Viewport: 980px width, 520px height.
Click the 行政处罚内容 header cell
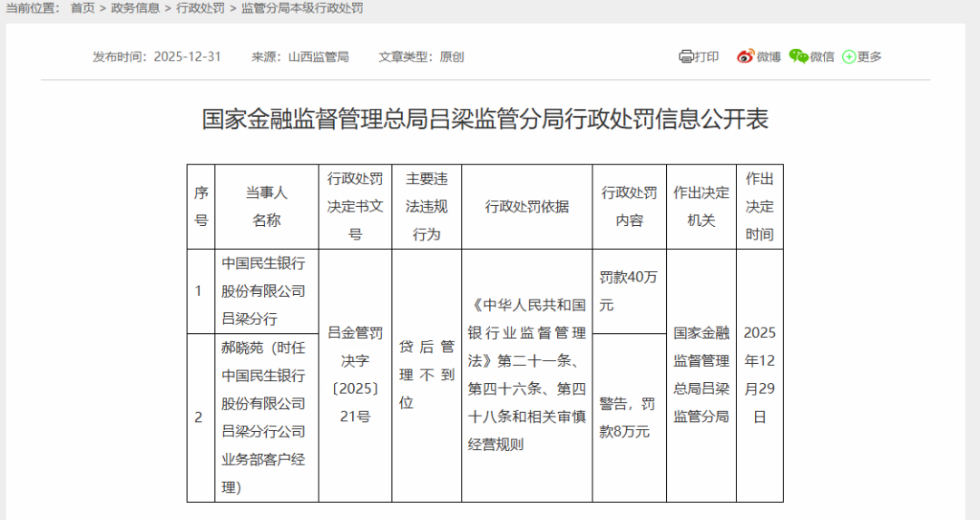[x=630, y=207]
